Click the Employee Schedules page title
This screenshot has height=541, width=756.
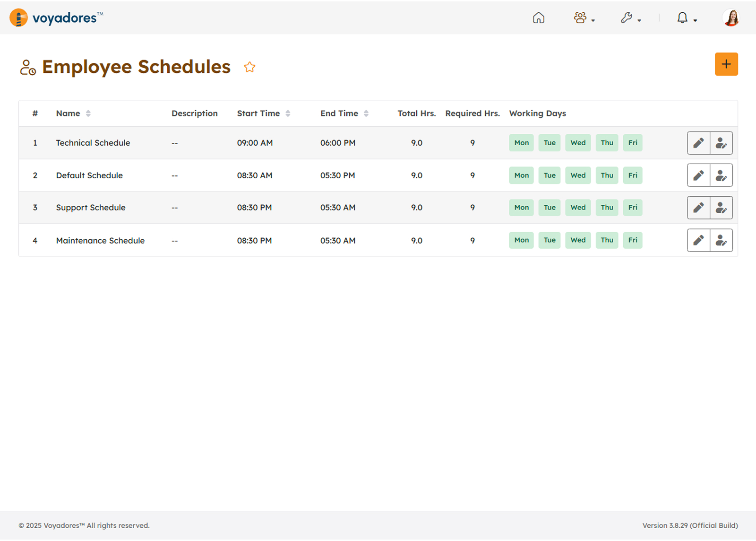(136, 67)
